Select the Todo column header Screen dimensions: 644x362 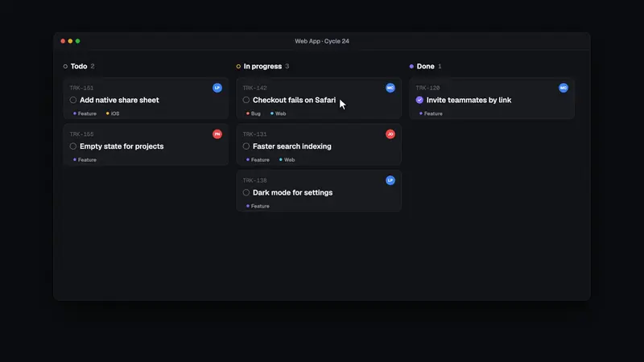coord(79,67)
